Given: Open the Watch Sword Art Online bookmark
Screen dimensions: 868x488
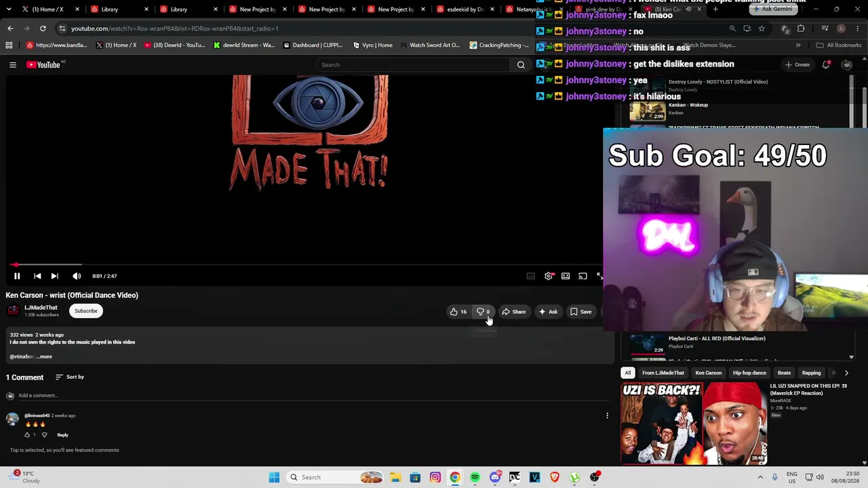Looking at the screenshot, I should click(x=430, y=45).
